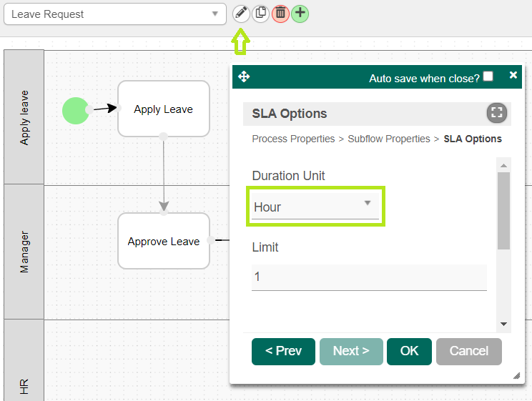Select the Apply Leave activity node
This screenshot has width=532, height=401.
(164, 109)
